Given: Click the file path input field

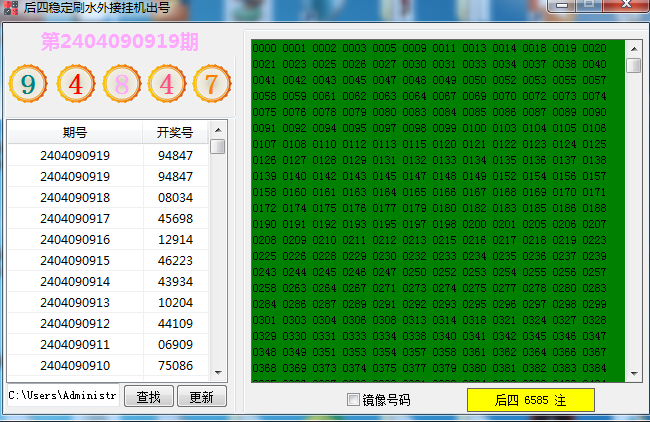Looking at the screenshot, I should click(x=62, y=396).
